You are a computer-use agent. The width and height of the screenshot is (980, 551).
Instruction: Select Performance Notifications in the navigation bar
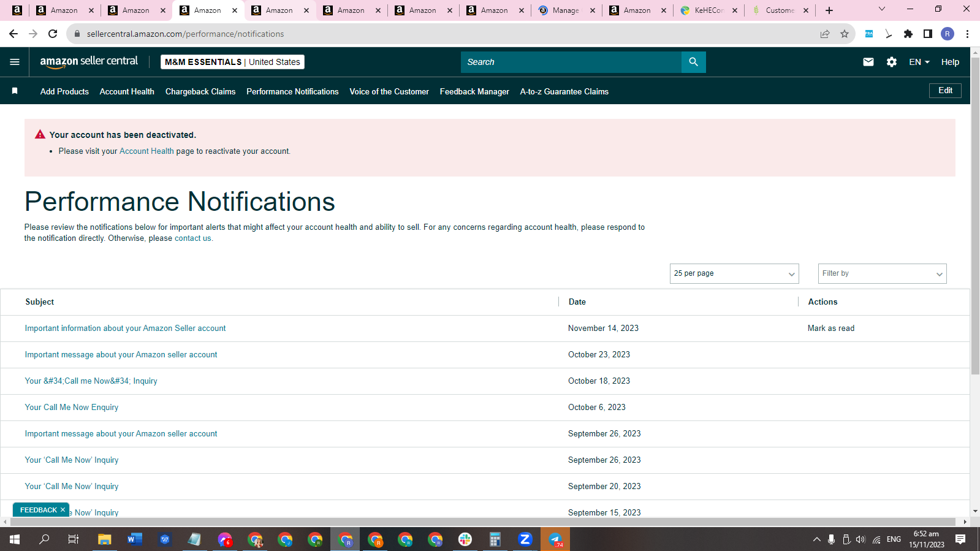point(292,91)
